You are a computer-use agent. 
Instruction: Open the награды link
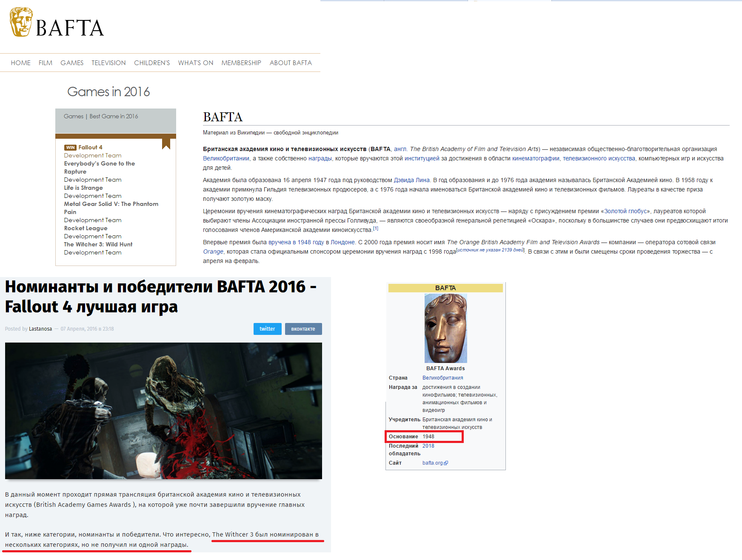coord(320,158)
